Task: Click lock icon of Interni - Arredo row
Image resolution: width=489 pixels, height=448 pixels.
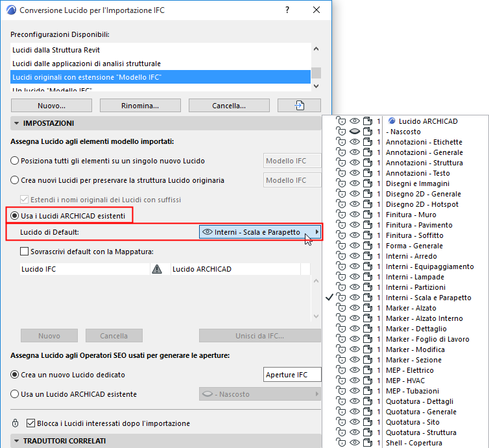Action: click(341, 256)
